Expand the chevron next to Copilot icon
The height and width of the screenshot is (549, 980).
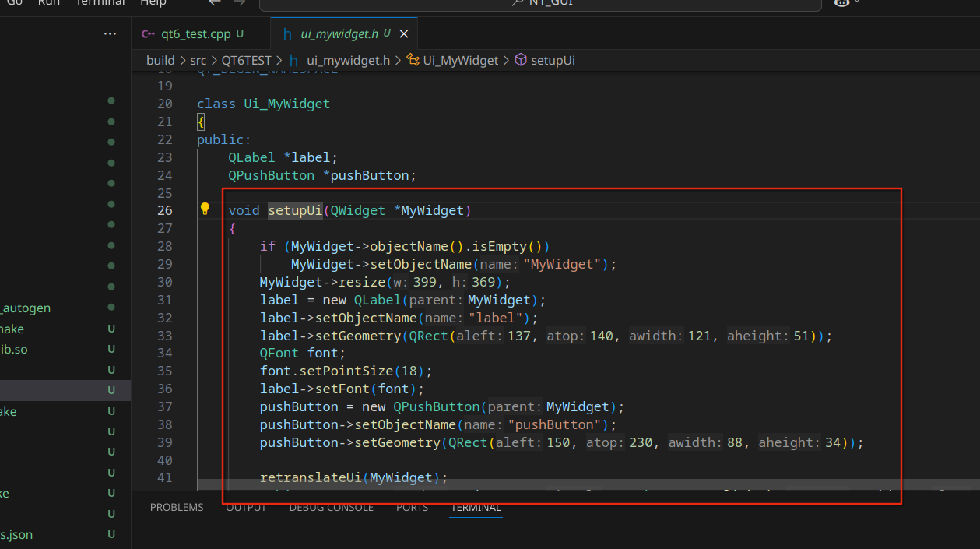pos(858,2)
